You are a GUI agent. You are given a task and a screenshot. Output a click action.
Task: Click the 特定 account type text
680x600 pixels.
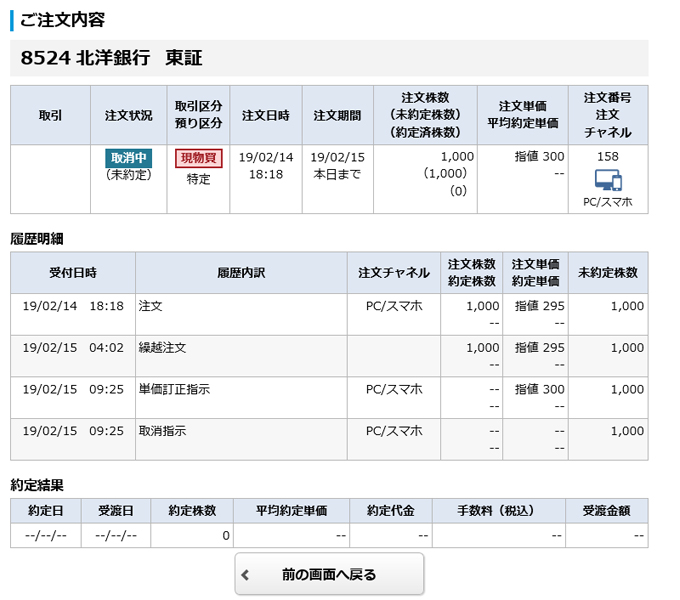click(199, 179)
